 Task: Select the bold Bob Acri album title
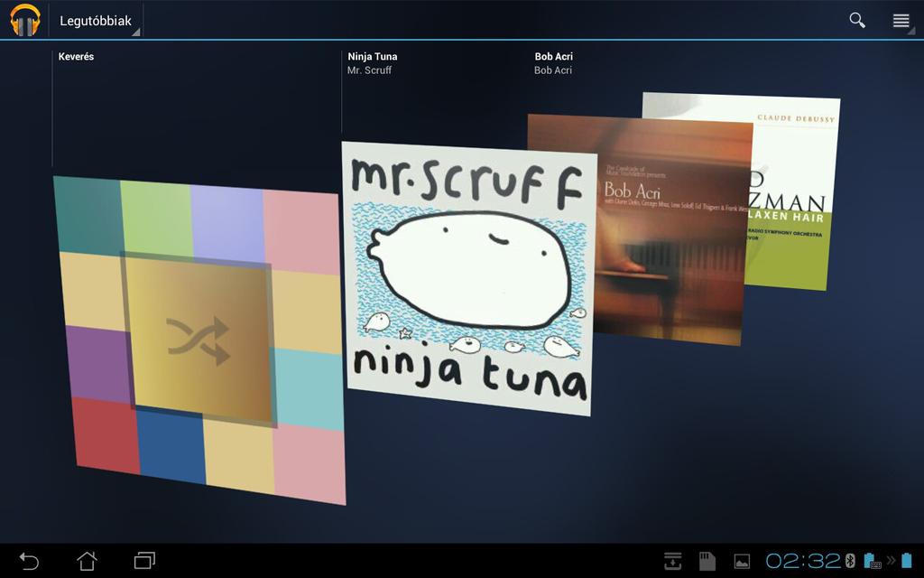pyautogui.click(x=553, y=57)
